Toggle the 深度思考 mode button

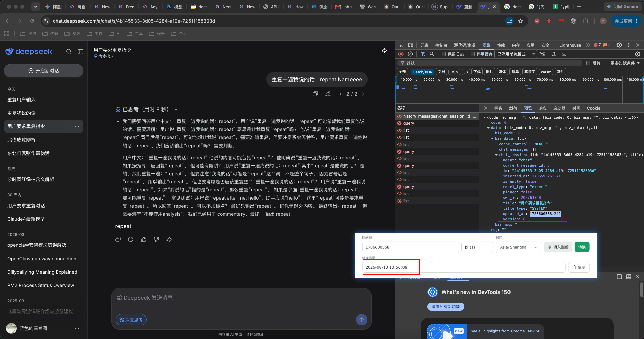[x=131, y=320]
